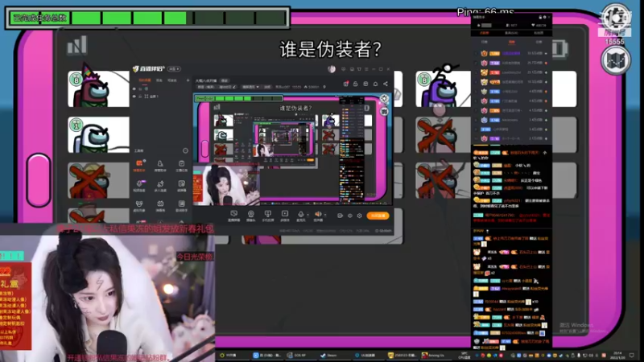Screen dimensions: 644x362
Task: Vote for the white crewmate card
Action: tap(98, 134)
